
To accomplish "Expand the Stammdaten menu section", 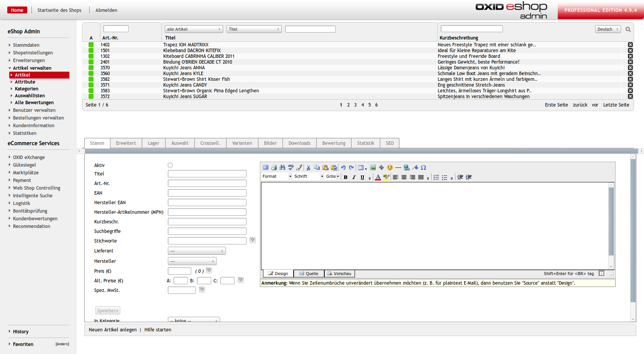I will (26, 45).
